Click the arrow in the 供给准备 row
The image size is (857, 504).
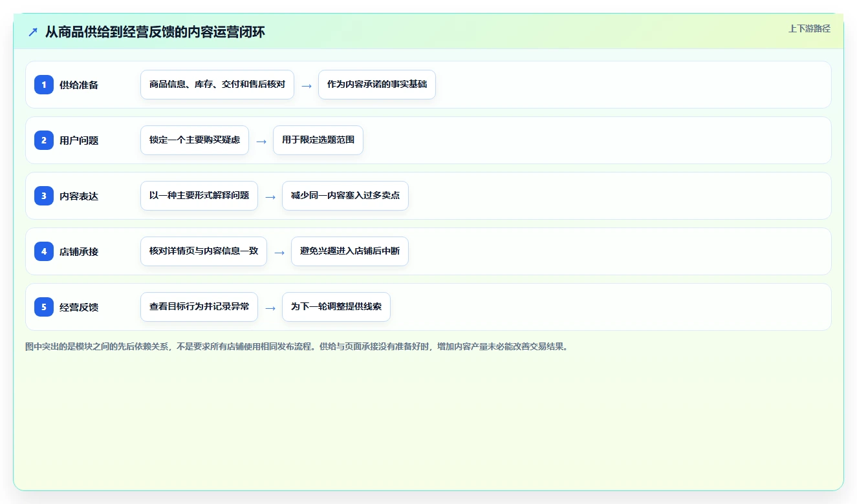click(x=307, y=85)
